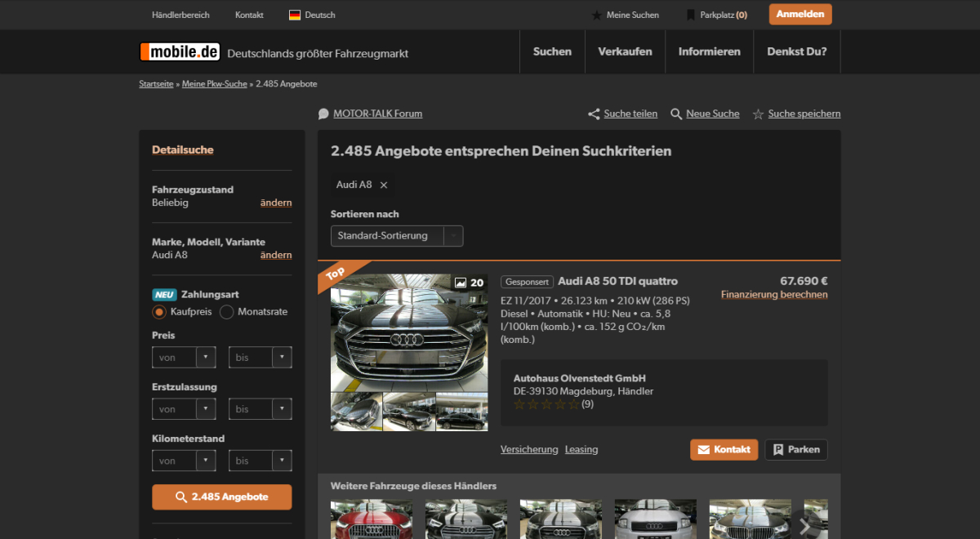
Task: Change Marke, Modell via ändern link
Action: click(276, 255)
